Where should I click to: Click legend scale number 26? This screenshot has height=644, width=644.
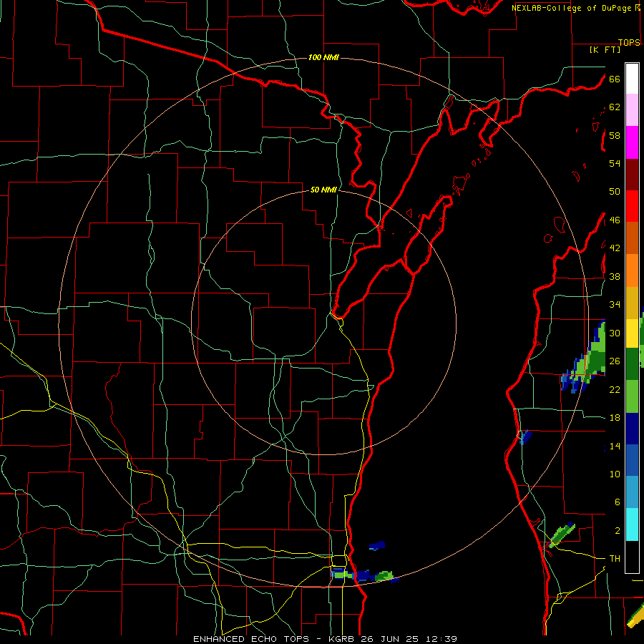coord(615,361)
